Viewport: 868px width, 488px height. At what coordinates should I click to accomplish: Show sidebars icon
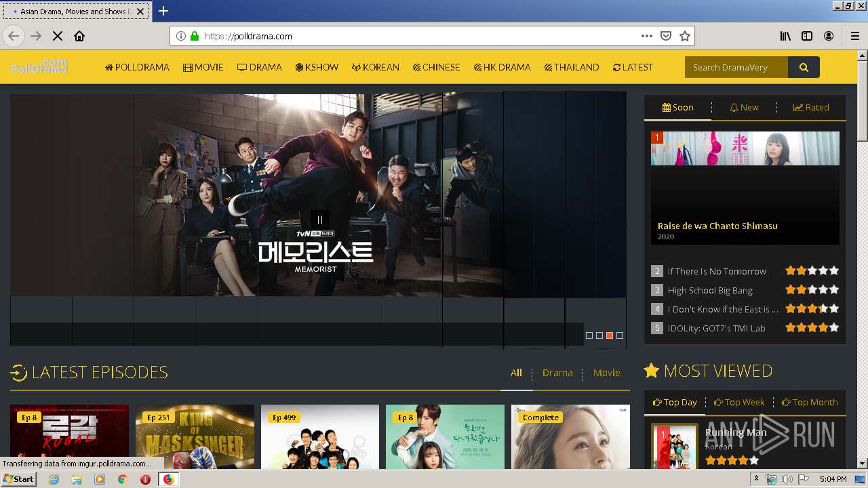[x=807, y=36]
